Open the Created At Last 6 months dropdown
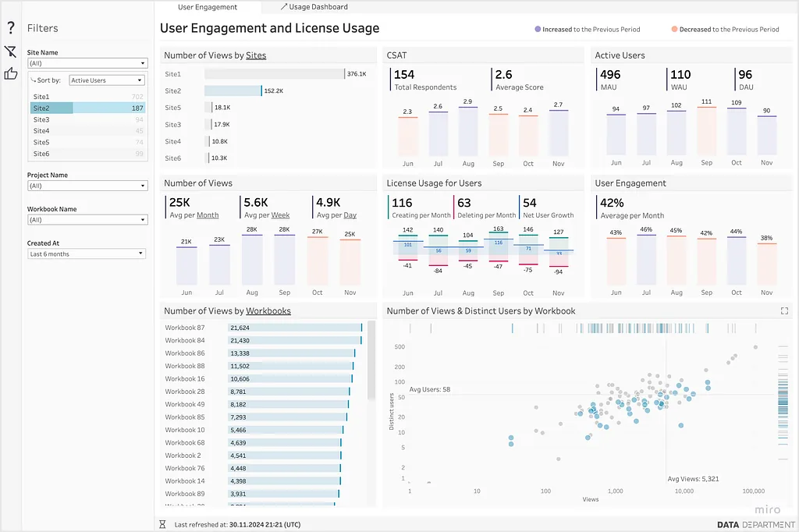The width and height of the screenshot is (799, 532). pos(87,254)
